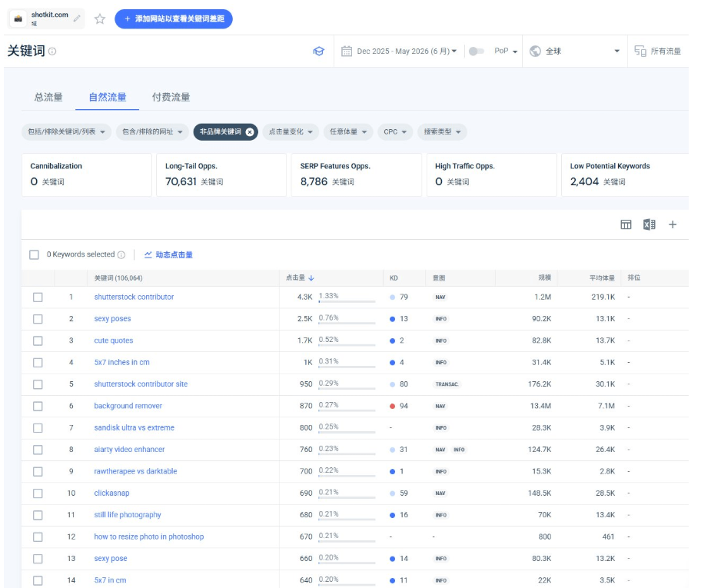This screenshot has height=588, width=711.
Task: Sort by the KD column header
Action: [394, 278]
